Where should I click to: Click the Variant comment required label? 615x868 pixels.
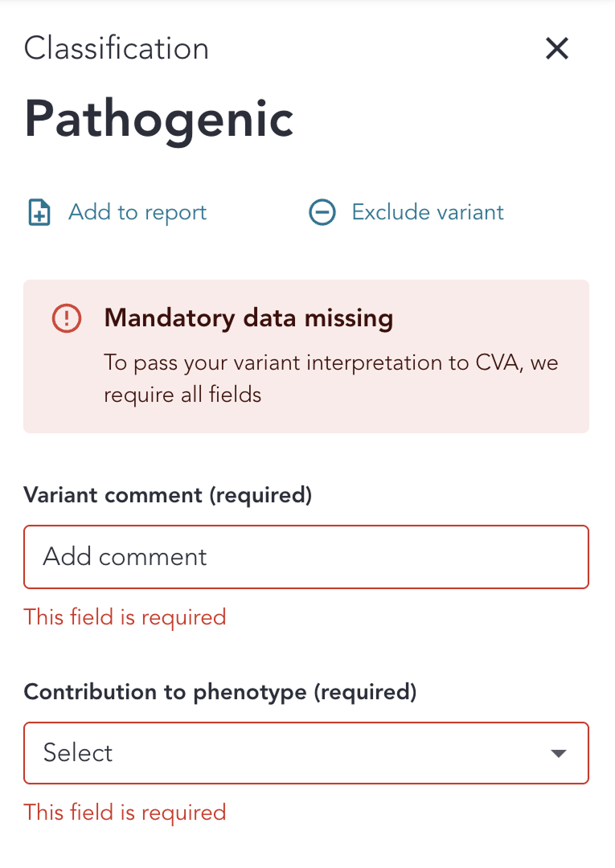tap(169, 495)
